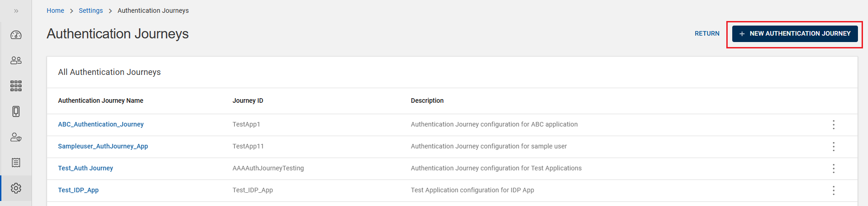Open the Dashboard gauge icon in sidebar
868x206 pixels.
[x=16, y=35]
